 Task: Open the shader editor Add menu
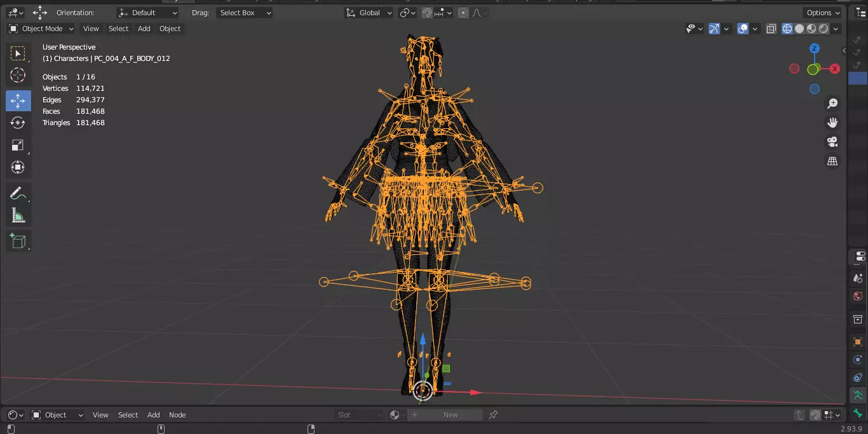coord(154,415)
